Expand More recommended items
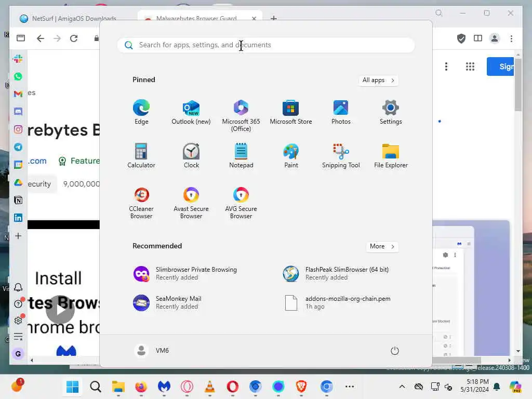This screenshot has width=532, height=399. point(382,247)
